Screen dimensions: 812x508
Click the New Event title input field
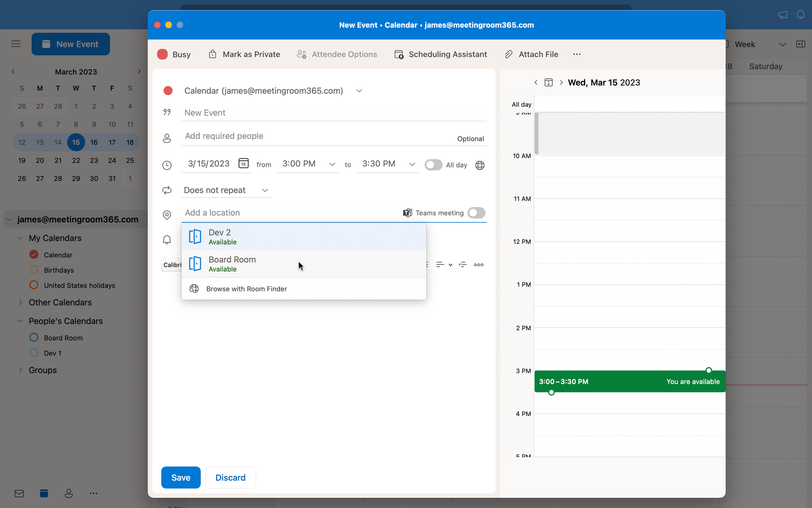[x=333, y=112]
